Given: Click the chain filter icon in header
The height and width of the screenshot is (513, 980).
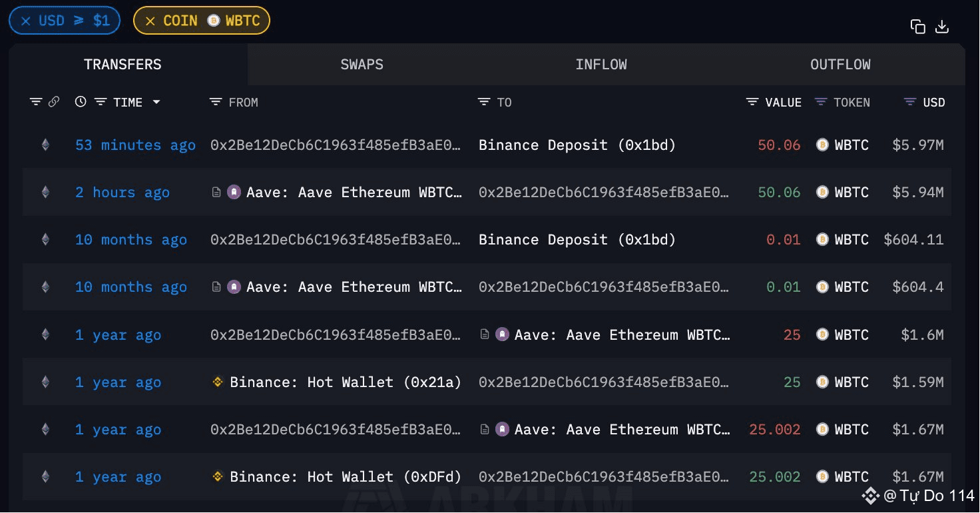Looking at the screenshot, I should click(36, 102).
